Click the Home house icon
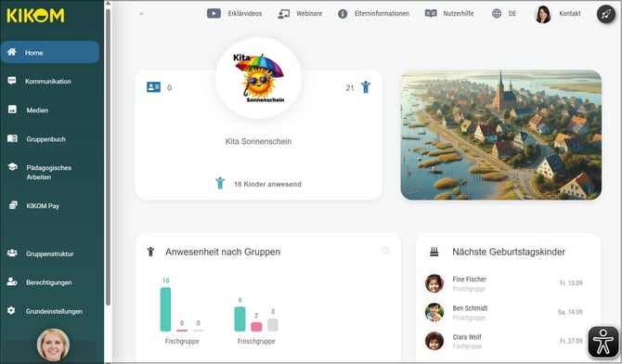Image resolution: width=622 pixels, height=364 pixels. tap(12, 52)
